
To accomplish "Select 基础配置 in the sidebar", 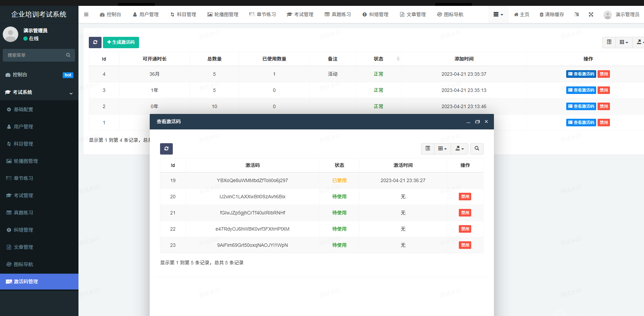I will (23, 109).
